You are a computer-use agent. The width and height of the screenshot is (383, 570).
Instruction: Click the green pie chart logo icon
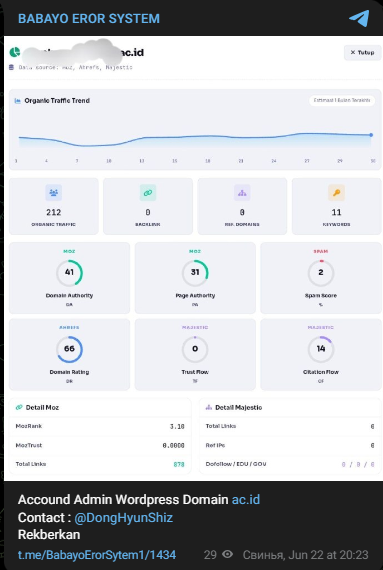tap(15, 52)
